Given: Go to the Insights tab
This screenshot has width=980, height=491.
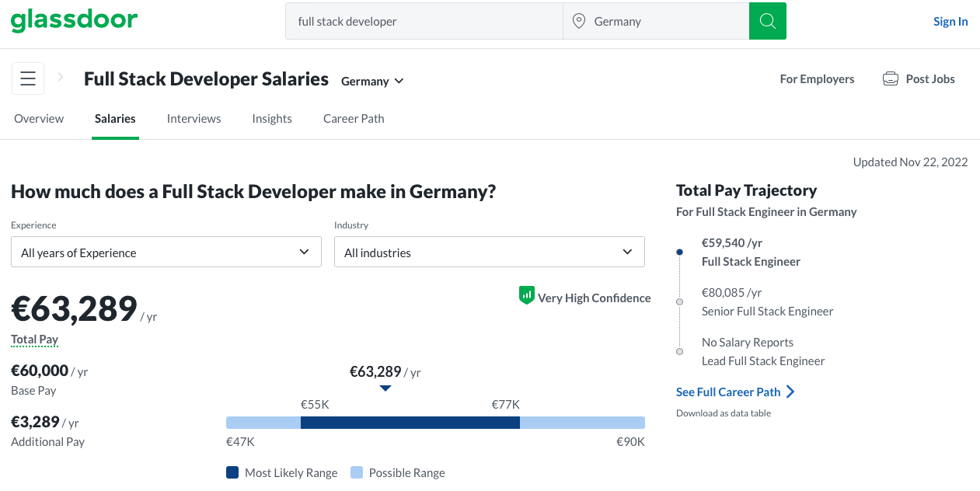Looking at the screenshot, I should pos(272,119).
